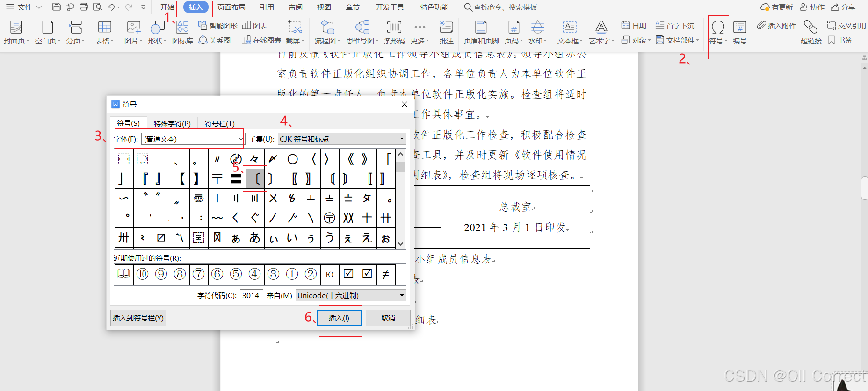Viewport: 868px width, 391px height.
Task: Click the character code (字符代码) field
Action: [251, 295]
